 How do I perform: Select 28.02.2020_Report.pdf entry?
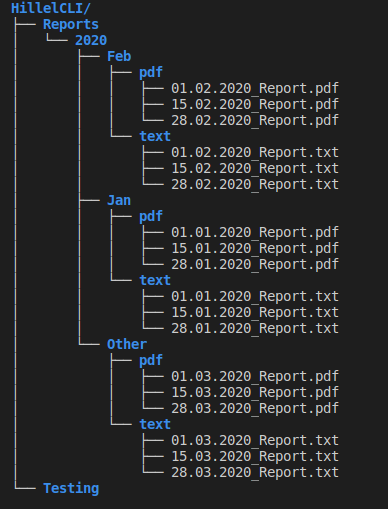(255, 121)
